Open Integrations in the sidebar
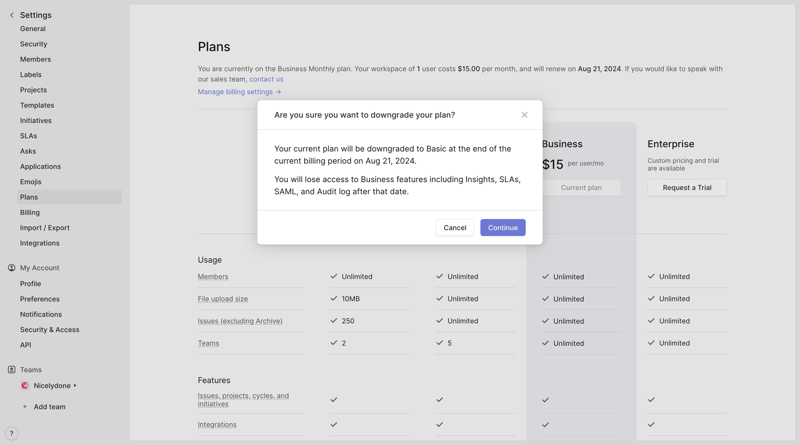 click(39, 243)
